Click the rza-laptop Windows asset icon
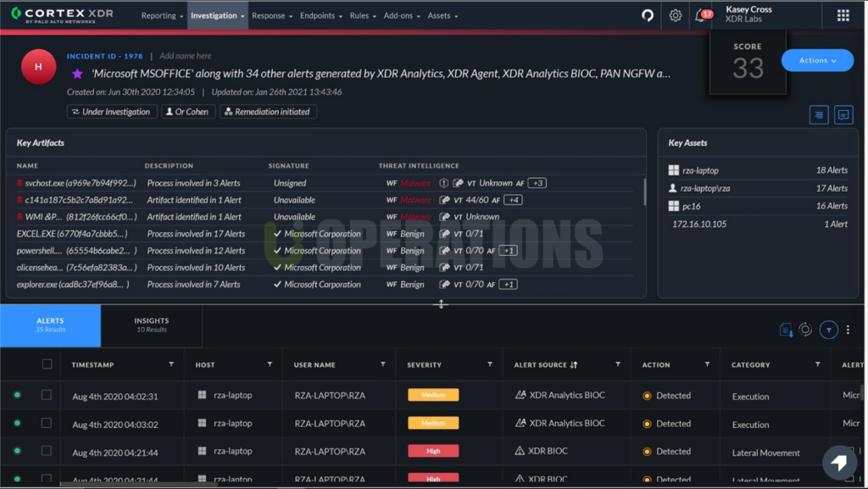 [x=673, y=170]
